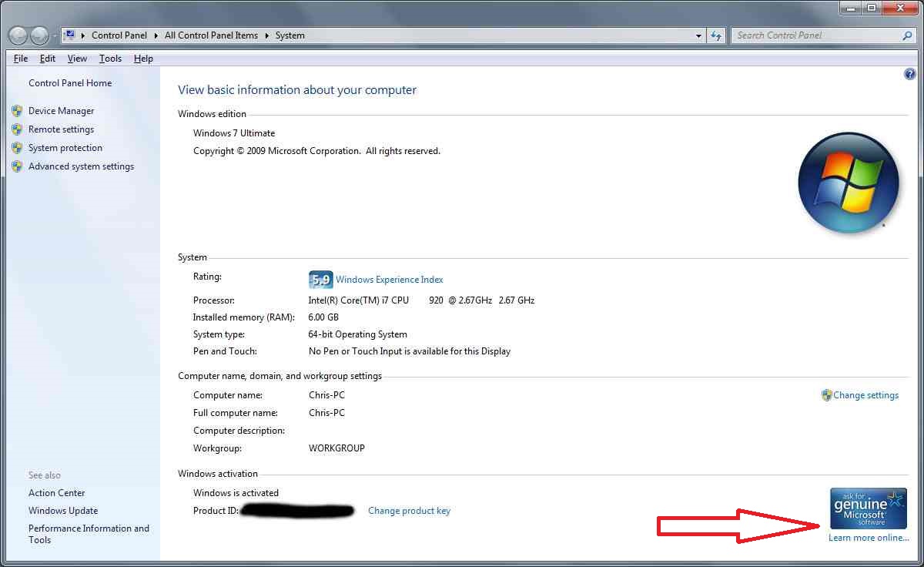Open Advanced system settings

(x=81, y=166)
